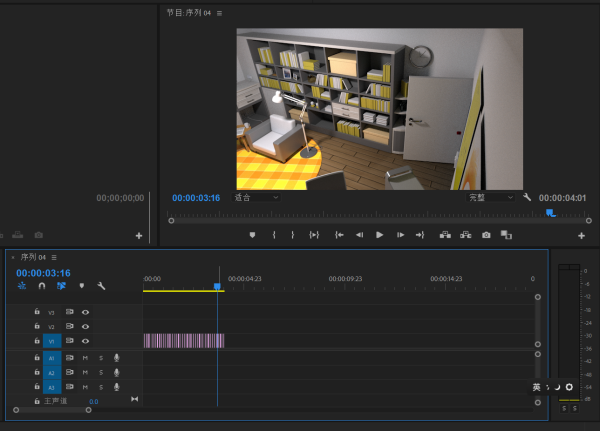Viewport: 600px width, 431px height.
Task: Enable voice-over record on A3
Action: 117,387
